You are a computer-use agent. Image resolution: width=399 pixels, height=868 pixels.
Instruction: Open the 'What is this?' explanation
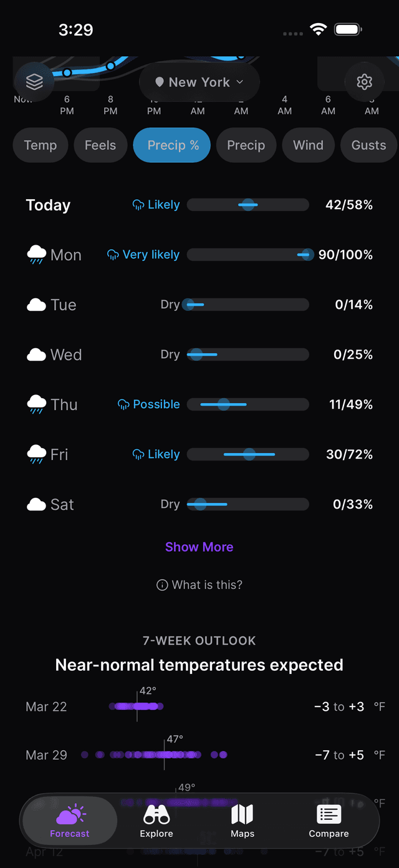[199, 585]
